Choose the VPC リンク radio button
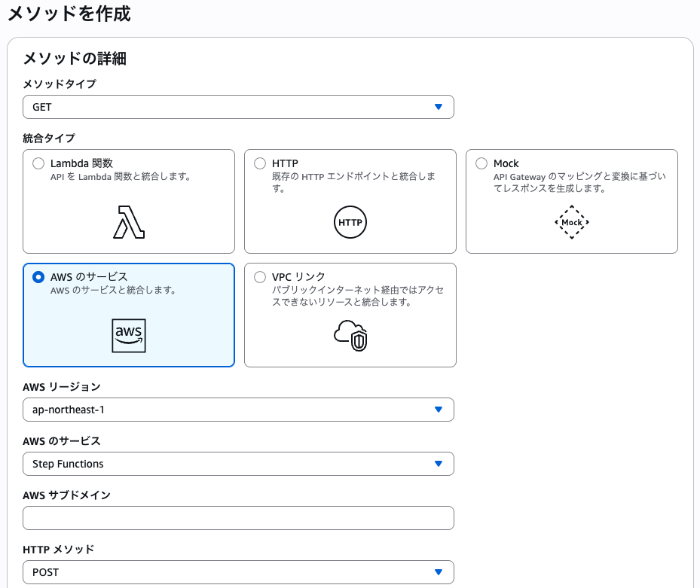The width and height of the screenshot is (700, 588). (x=260, y=277)
